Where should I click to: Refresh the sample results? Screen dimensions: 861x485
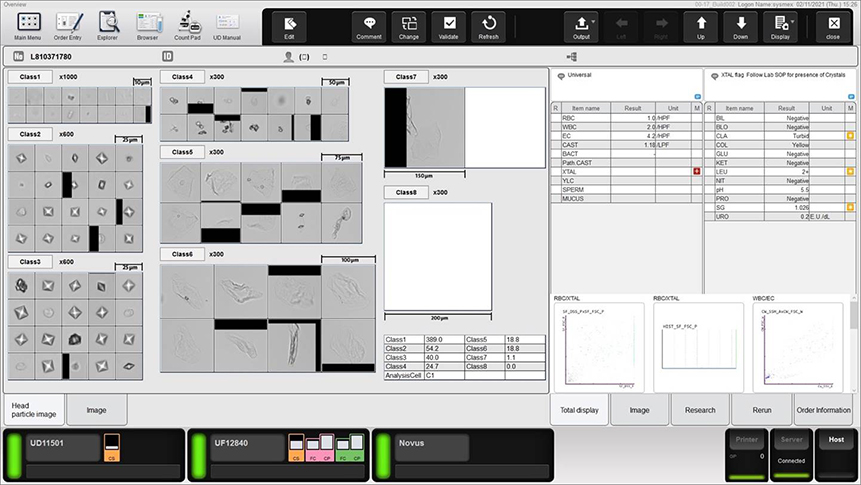[489, 26]
